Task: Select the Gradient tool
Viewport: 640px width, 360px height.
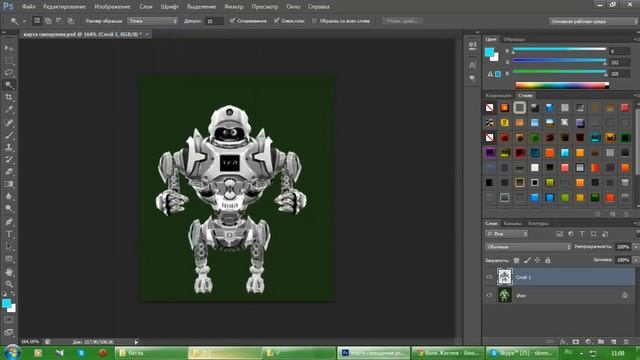Action: [x=9, y=184]
